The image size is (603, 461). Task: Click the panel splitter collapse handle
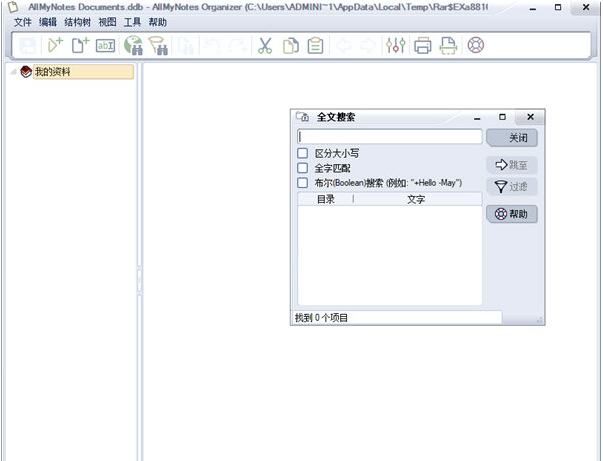pyautogui.click(x=139, y=281)
